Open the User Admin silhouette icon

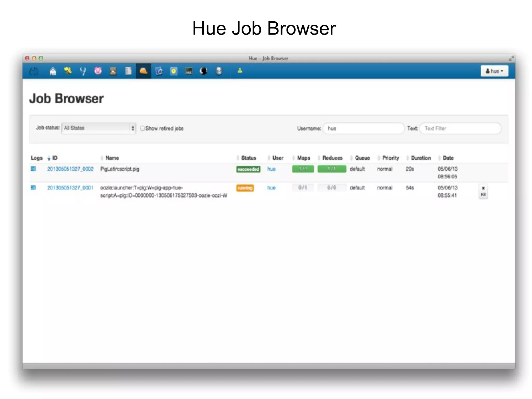204,71
